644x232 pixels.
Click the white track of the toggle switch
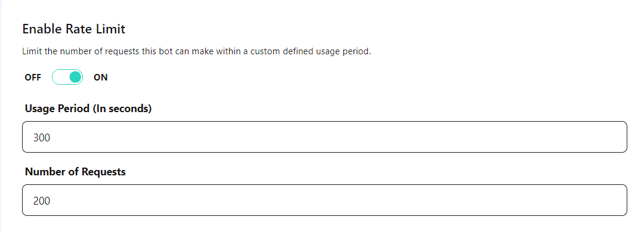(x=60, y=77)
